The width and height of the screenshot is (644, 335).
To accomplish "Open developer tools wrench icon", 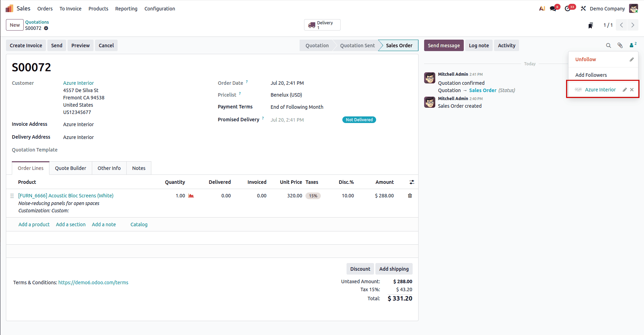I will pyautogui.click(x=583, y=8).
